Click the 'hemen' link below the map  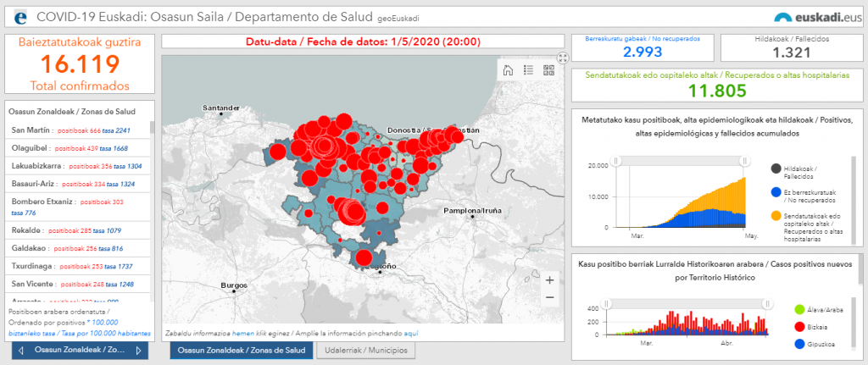click(x=243, y=334)
